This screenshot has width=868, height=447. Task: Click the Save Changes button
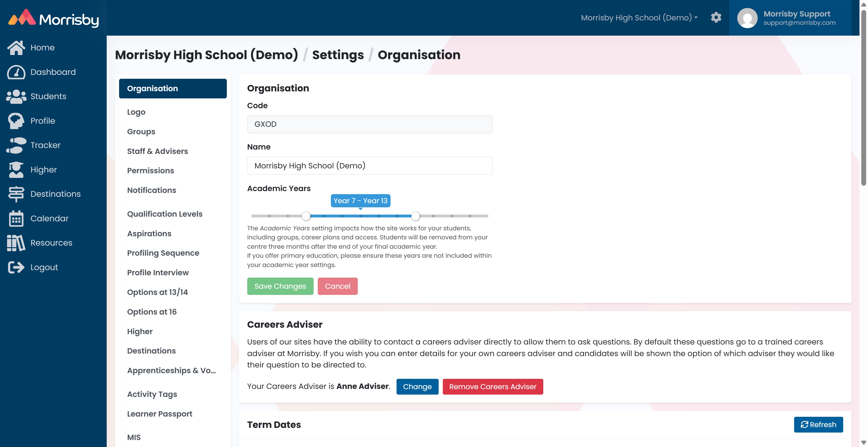click(280, 286)
